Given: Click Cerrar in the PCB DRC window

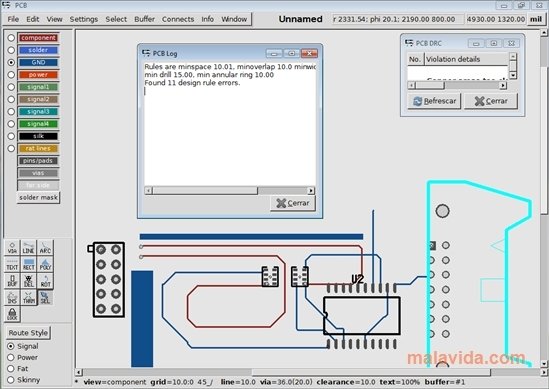Looking at the screenshot, I should [491, 101].
